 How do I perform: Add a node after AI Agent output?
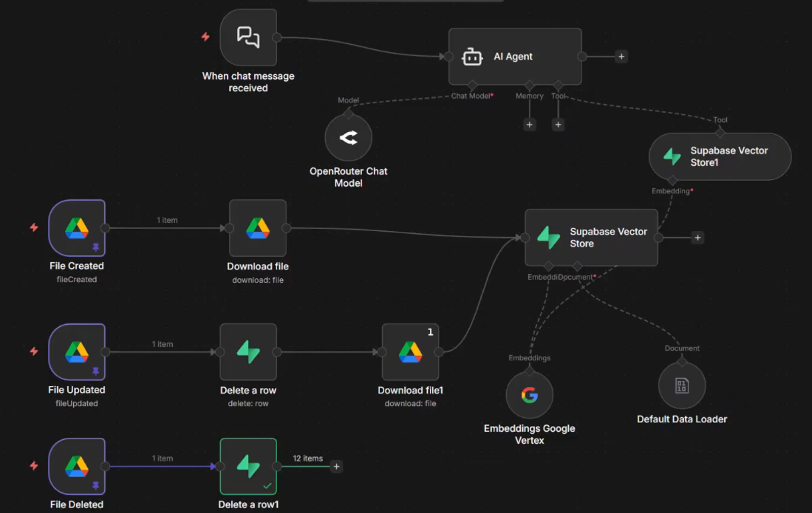(622, 57)
